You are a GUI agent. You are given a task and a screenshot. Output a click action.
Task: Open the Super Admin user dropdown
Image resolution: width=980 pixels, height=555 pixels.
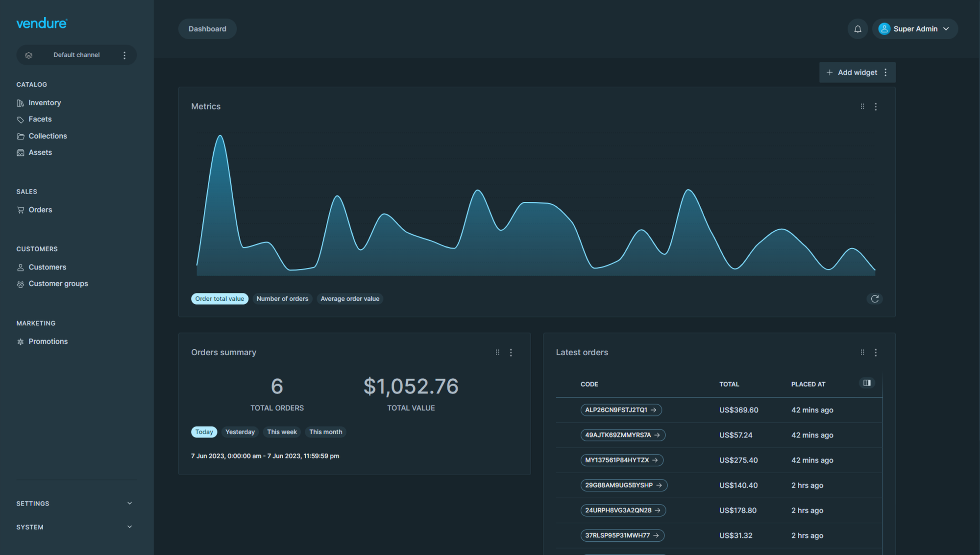click(915, 29)
